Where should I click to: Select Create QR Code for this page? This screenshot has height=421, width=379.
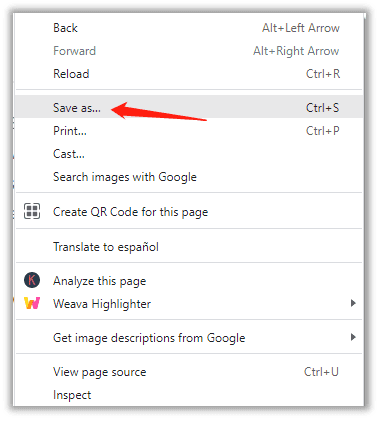(189, 212)
